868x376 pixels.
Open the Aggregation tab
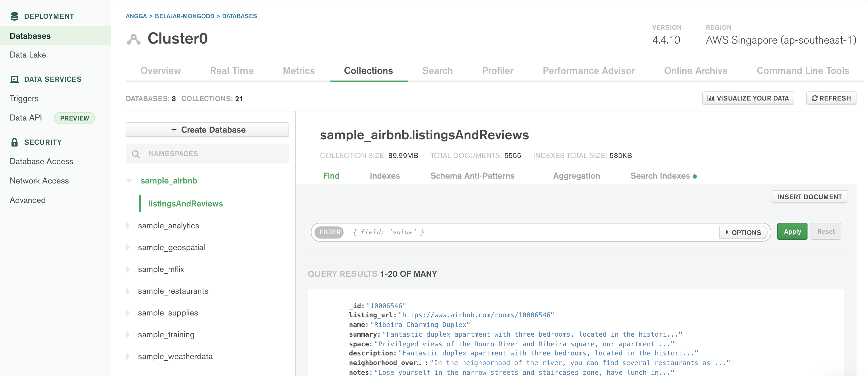click(576, 176)
